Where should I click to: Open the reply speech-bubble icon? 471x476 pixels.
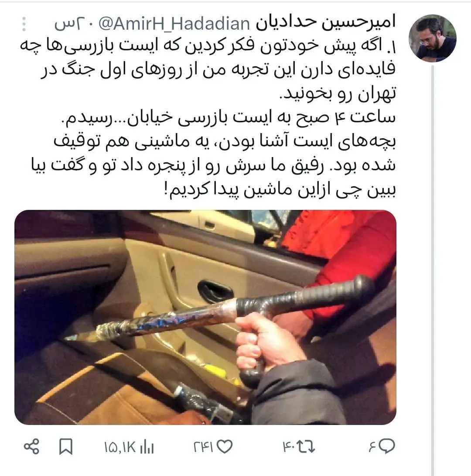coord(386,446)
